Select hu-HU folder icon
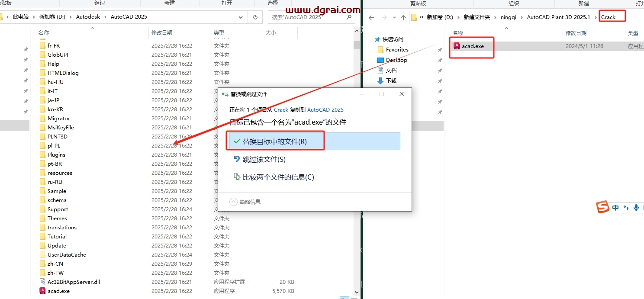Viewport: 644px width, 299px height. pos(42,82)
